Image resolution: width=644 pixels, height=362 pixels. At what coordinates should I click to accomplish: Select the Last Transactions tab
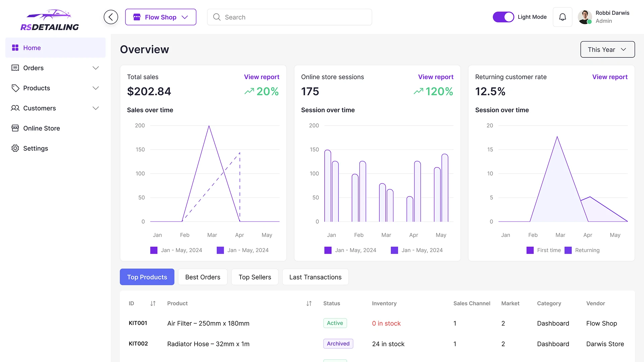(315, 277)
